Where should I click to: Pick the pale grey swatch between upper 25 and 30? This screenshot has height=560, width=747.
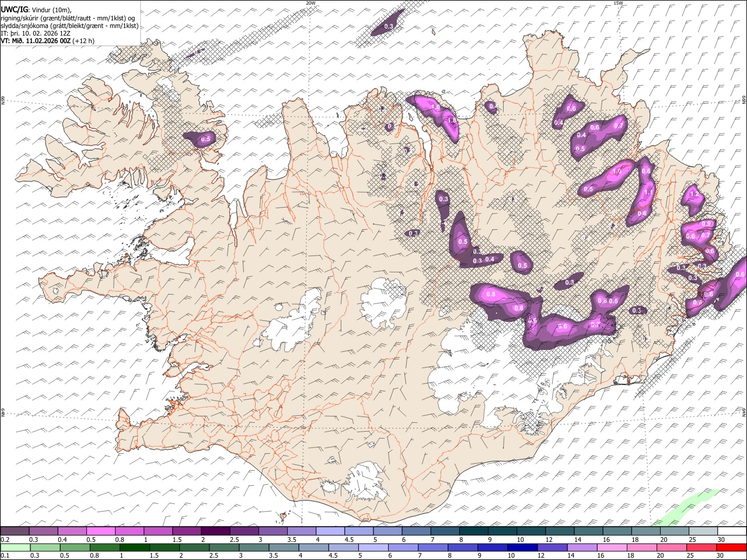click(x=703, y=531)
